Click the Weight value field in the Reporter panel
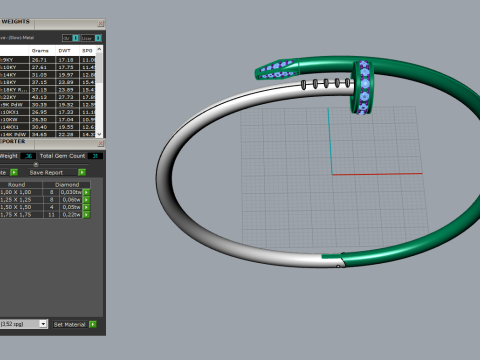Image resolution: width=480 pixels, height=360 pixels. (28, 156)
